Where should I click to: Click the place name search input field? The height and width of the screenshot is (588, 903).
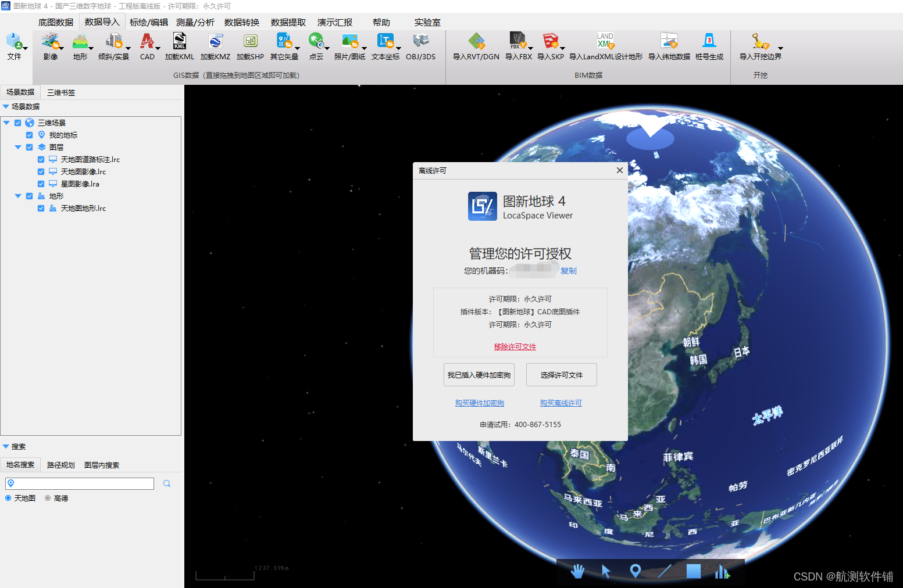pyautogui.click(x=80, y=483)
